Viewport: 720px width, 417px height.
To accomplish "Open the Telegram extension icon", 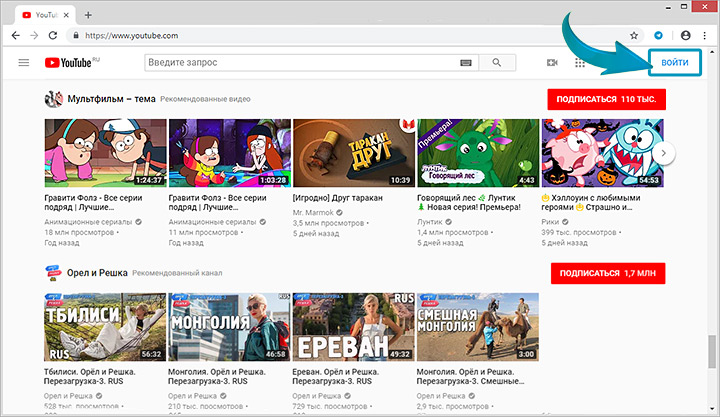I will tap(658, 35).
